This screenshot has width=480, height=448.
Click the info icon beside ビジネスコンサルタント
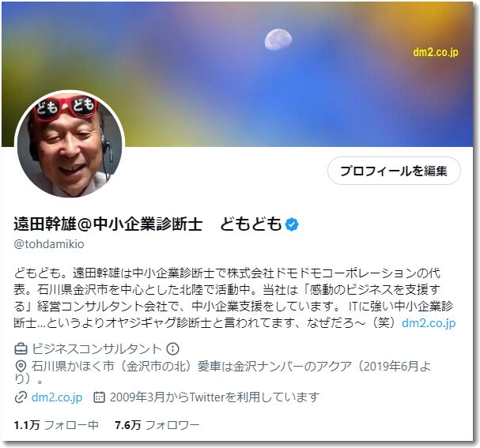point(172,348)
